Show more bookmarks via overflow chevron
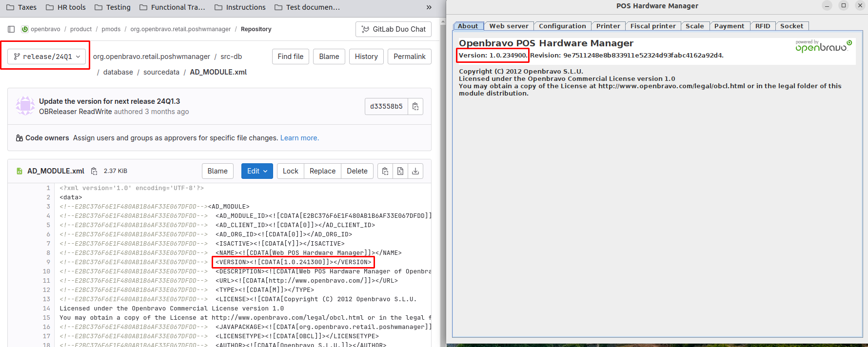 pyautogui.click(x=429, y=7)
